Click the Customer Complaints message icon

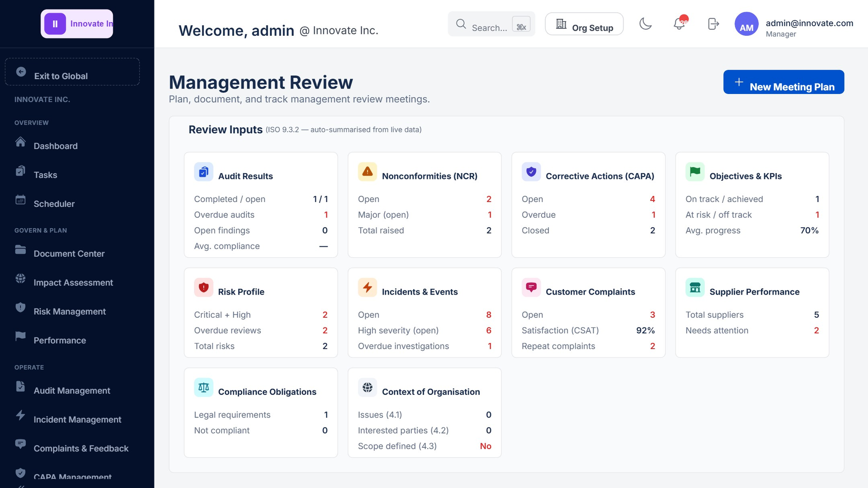click(x=531, y=287)
